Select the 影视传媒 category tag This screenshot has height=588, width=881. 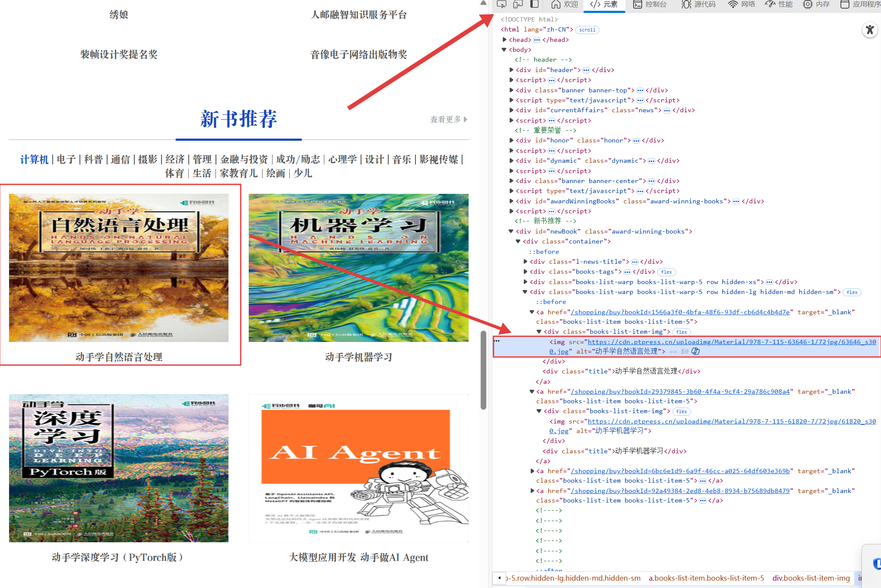click(x=439, y=160)
